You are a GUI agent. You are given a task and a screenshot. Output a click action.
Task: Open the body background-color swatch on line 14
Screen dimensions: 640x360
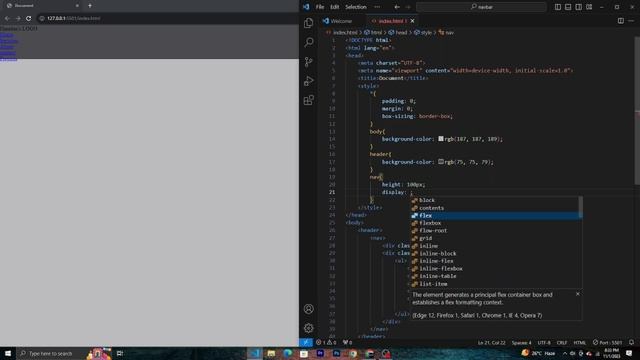[441, 139]
